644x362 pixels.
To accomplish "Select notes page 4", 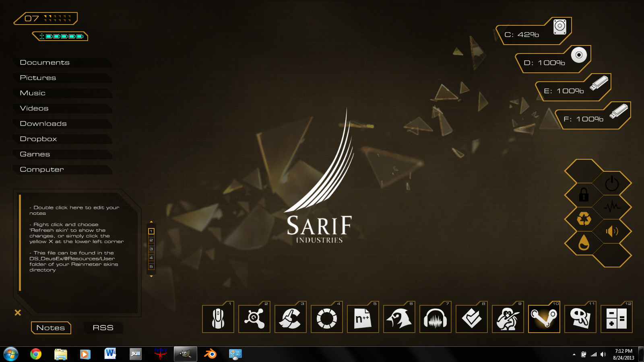I will pyautogui.click(x=151, y=258).
